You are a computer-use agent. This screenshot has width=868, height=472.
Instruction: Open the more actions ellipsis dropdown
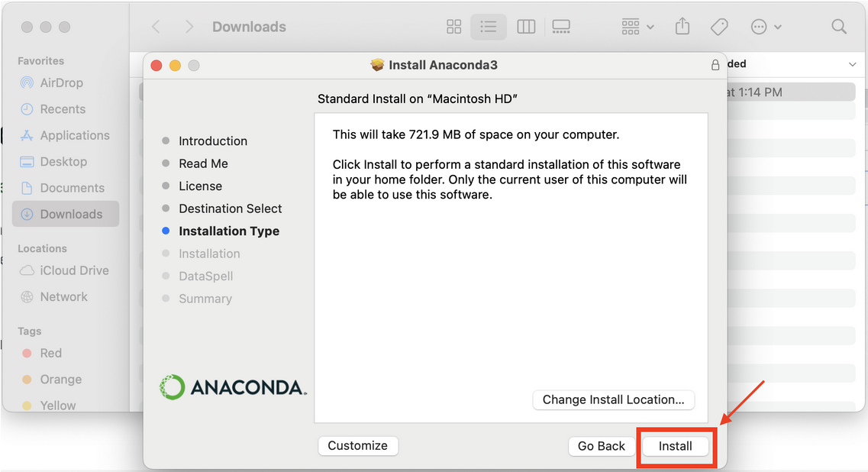(766, 27)
